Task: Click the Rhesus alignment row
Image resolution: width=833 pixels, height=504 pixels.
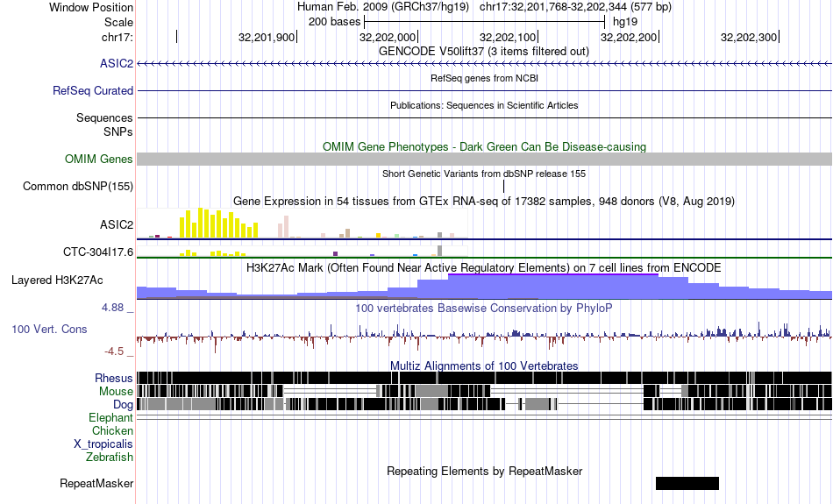Action: (x=485, y=378)
